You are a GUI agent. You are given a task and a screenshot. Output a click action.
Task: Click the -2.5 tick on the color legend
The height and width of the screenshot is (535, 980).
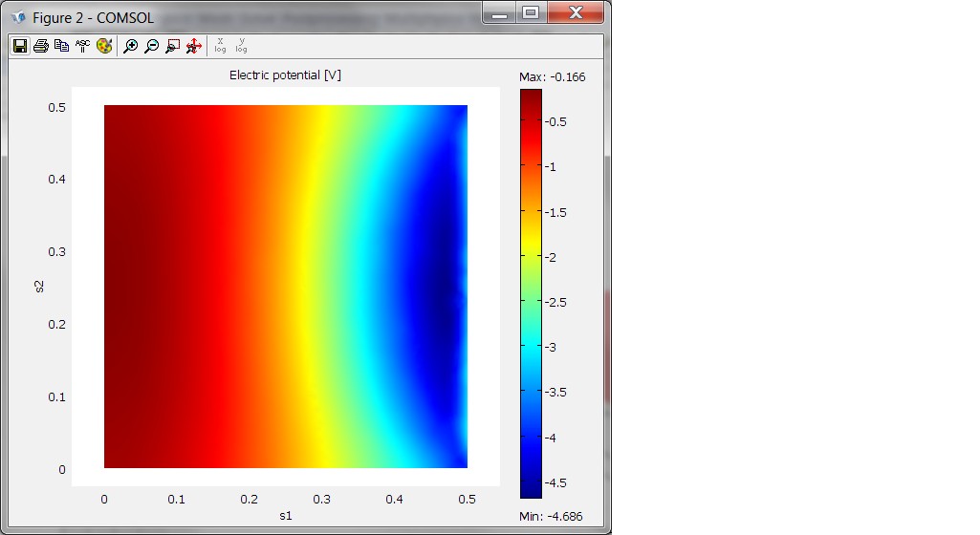coord(555,302)
